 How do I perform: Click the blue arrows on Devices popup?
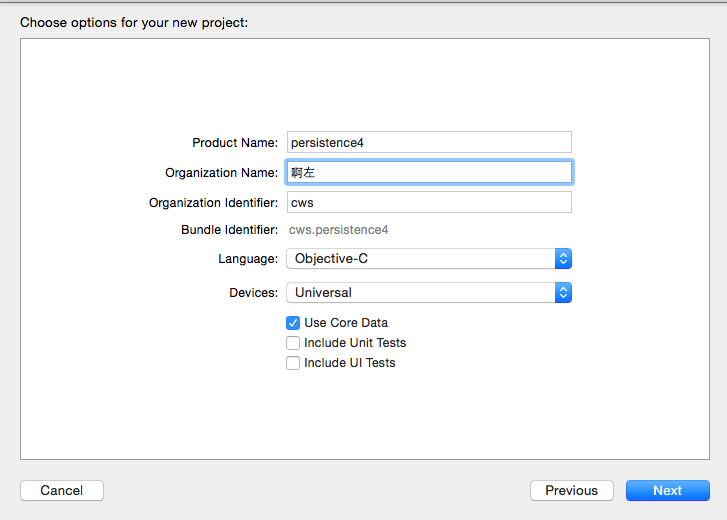(563, 293)
